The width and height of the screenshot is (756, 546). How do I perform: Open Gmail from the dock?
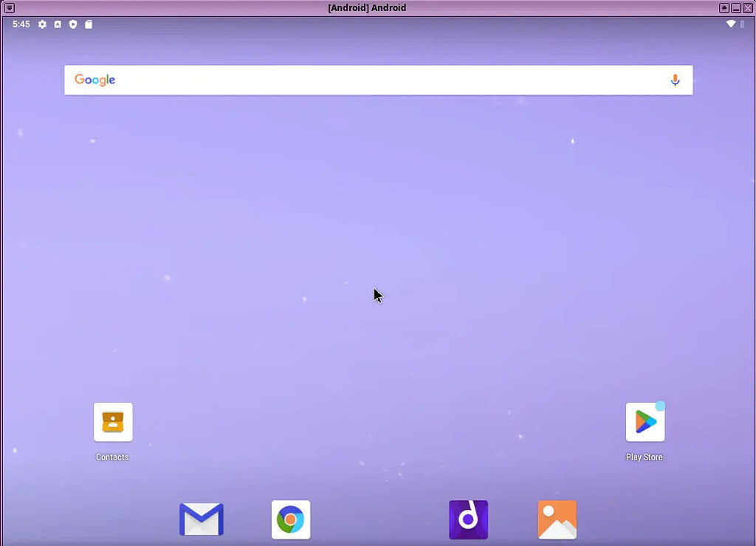(201, 519)
